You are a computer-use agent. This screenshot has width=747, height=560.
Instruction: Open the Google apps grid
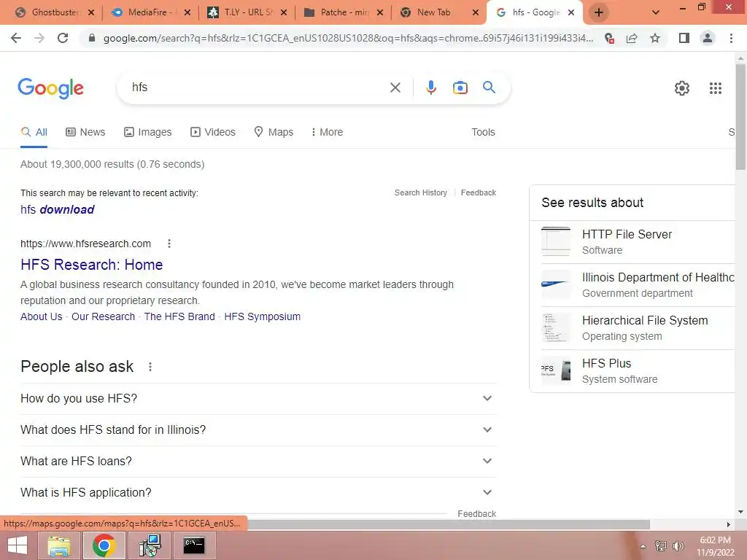click(x=715, y=88)
